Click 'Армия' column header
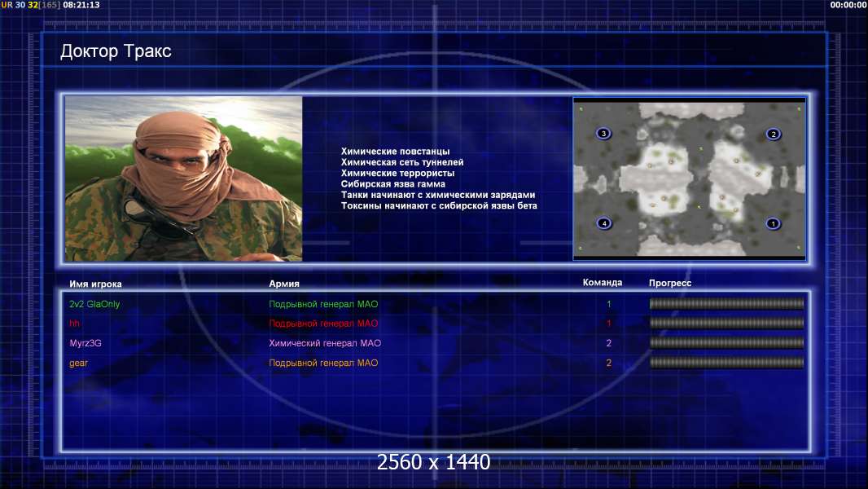 284,284
